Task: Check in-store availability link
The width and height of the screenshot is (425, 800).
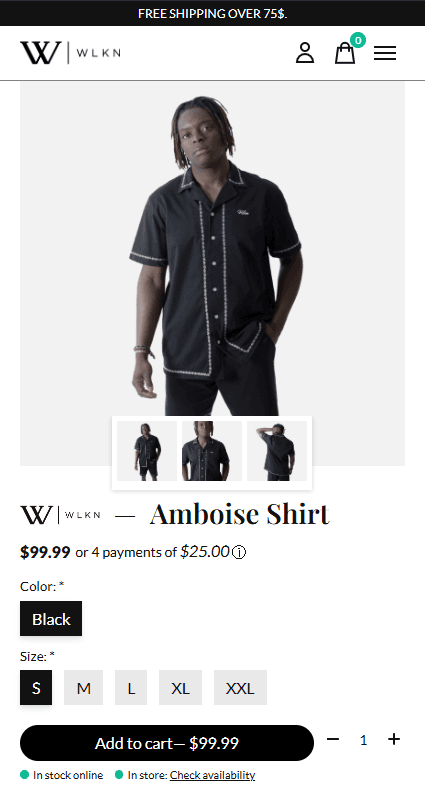Action: point(212,775)
